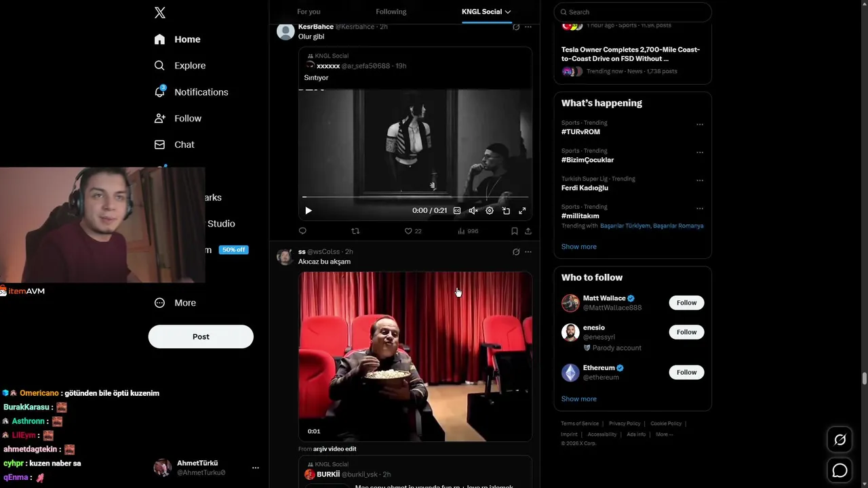This screenshot has width=868, height=488.
Task: Open the More circle icon in the sidebar
Action: [159, 303]
